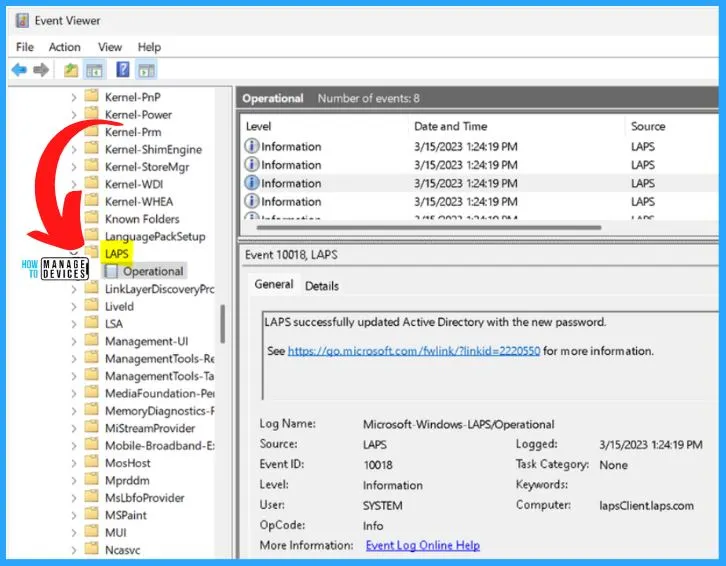Click the Event ID value 10018

[x=378, y=465]
